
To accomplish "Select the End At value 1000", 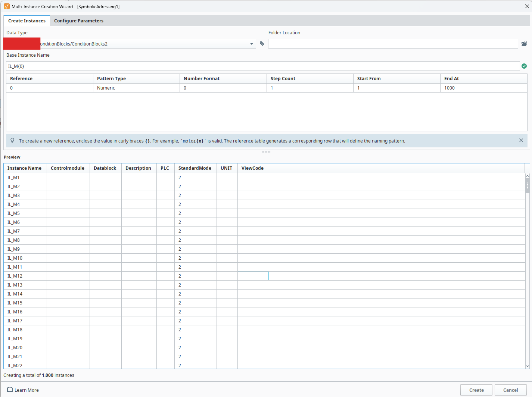I will [x=484, y=88].
